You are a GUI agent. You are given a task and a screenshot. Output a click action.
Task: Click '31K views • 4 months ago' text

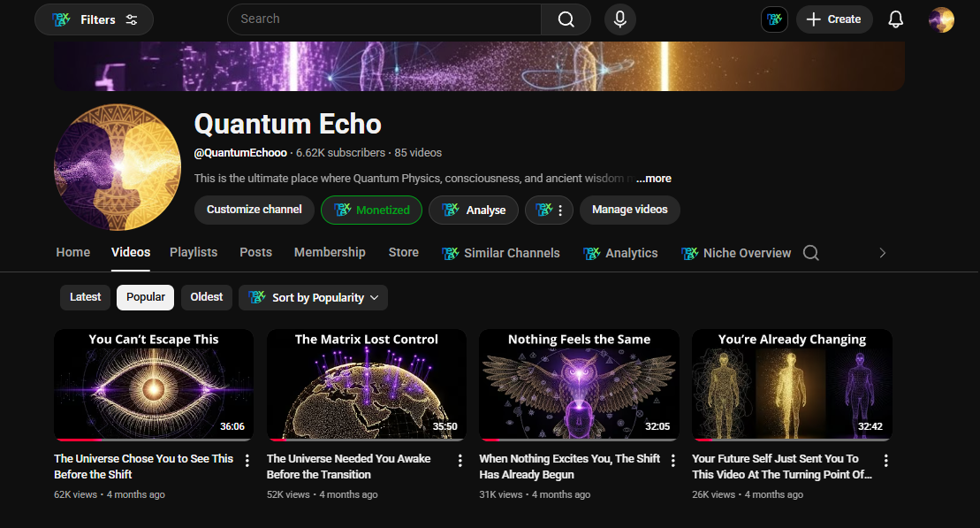[535, 494]
